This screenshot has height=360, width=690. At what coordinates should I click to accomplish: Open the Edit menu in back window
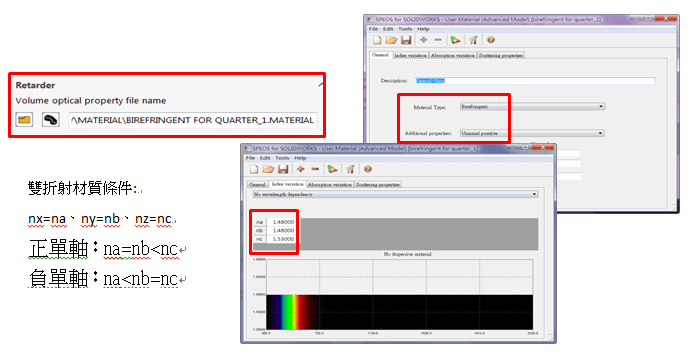[x=388, y=29]
